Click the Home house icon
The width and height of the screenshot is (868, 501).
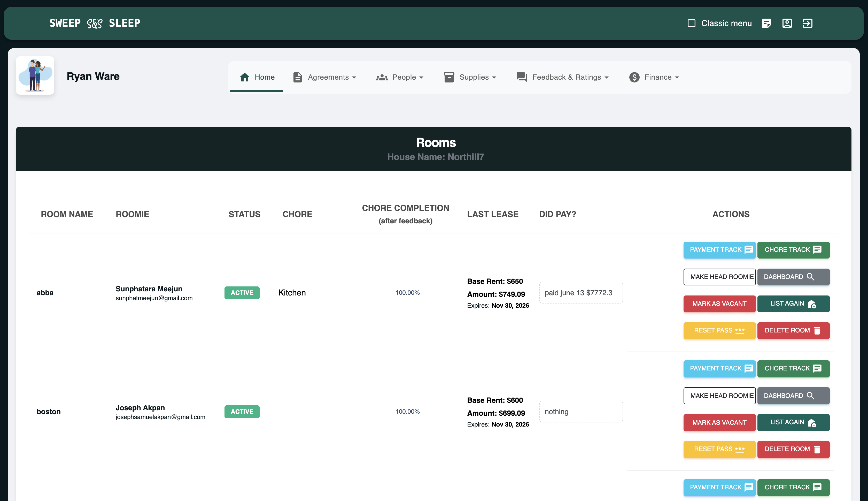[x=244, y=77]
